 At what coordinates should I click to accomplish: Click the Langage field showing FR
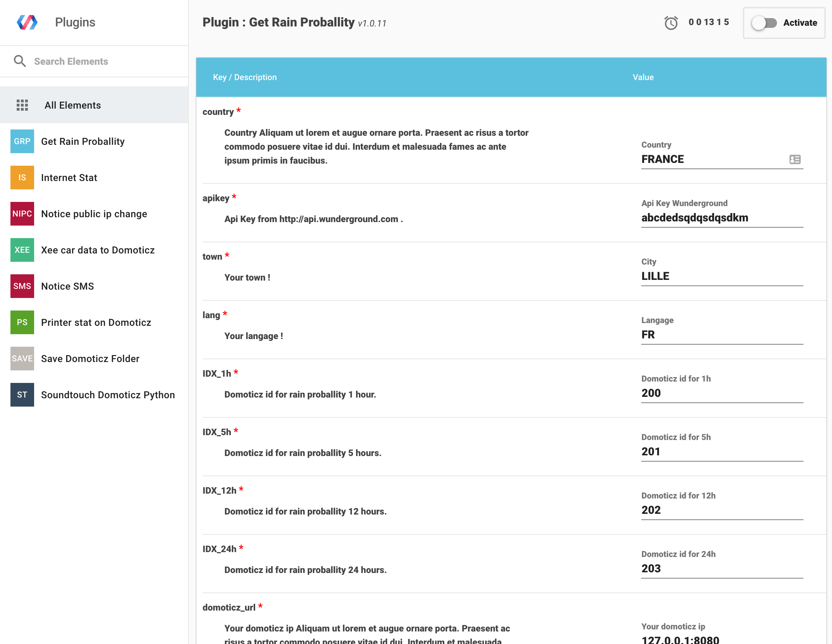pyautogui.click(x=722, y=335)
